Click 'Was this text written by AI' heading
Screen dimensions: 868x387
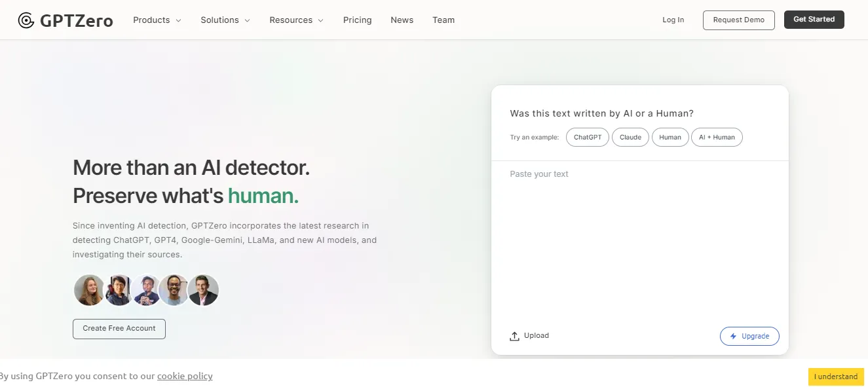click(x=601, y=113)
